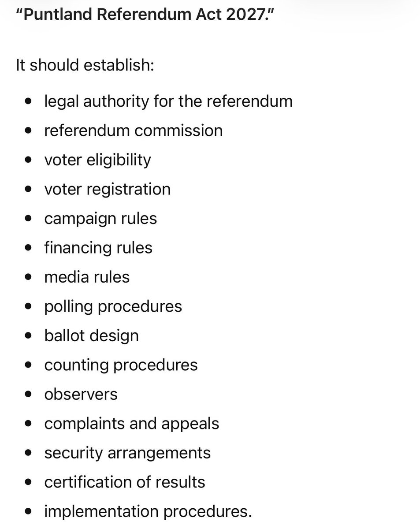
Task: Click "complaints and appeals" entry
Action: click(x=131, y=424)
